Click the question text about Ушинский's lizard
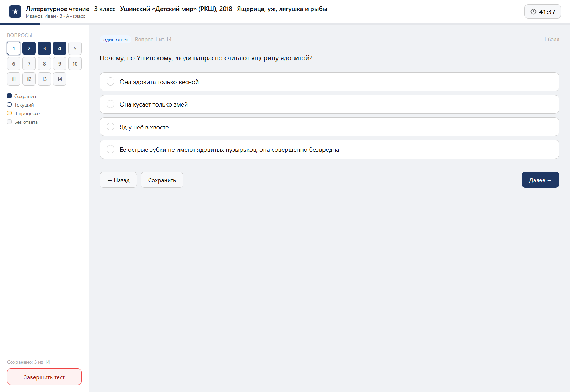The width and height of the screenshot is (570, 392). [206, 58]
